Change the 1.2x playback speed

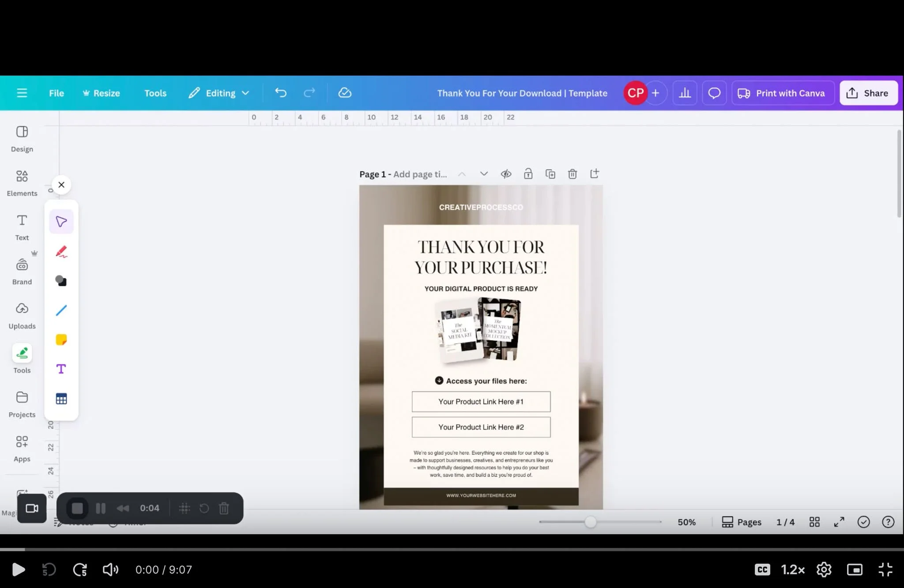pos(793,570)
